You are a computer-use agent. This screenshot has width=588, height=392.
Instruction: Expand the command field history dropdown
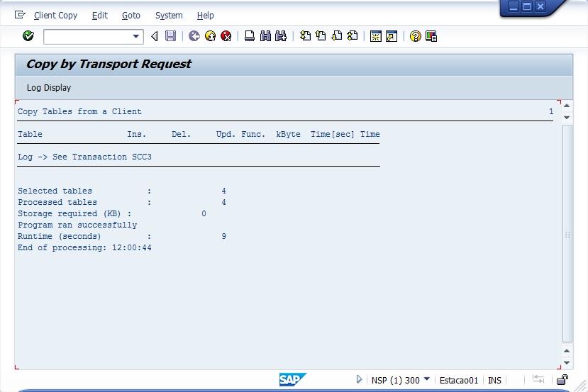pyautogui.click(x=136, y=36)
